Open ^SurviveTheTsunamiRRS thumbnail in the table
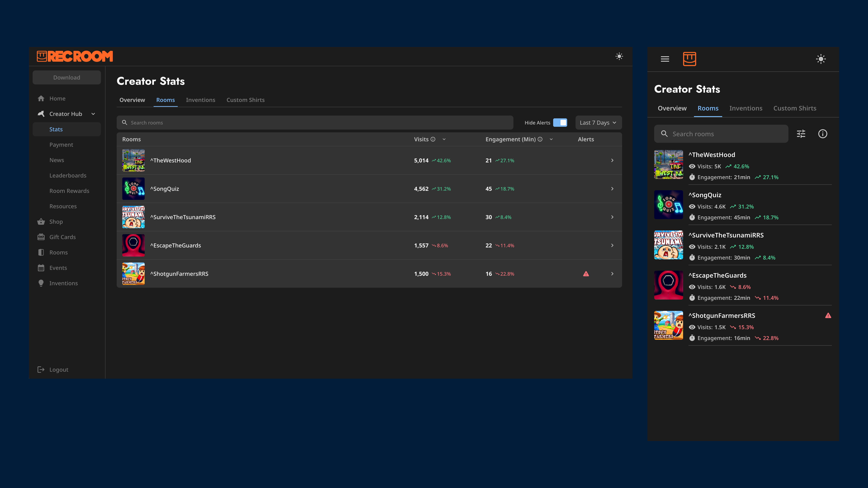 click(x=133, y=217)
